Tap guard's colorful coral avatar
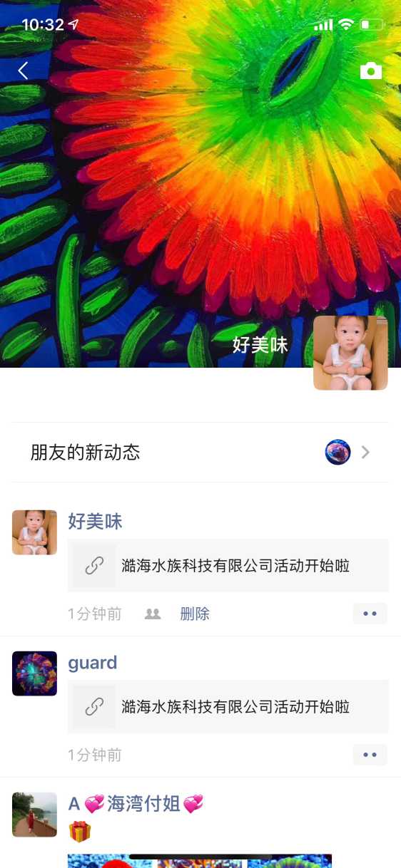 click(x=34, y=673)
